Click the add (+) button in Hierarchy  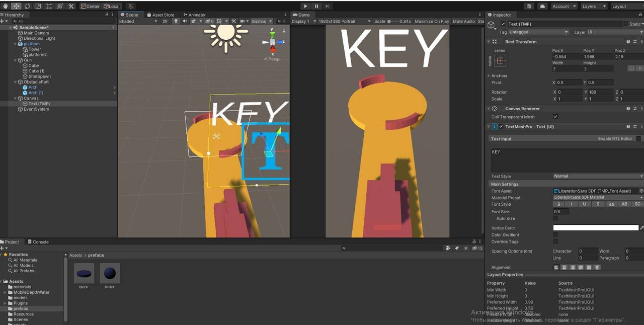tap(3, 21)
